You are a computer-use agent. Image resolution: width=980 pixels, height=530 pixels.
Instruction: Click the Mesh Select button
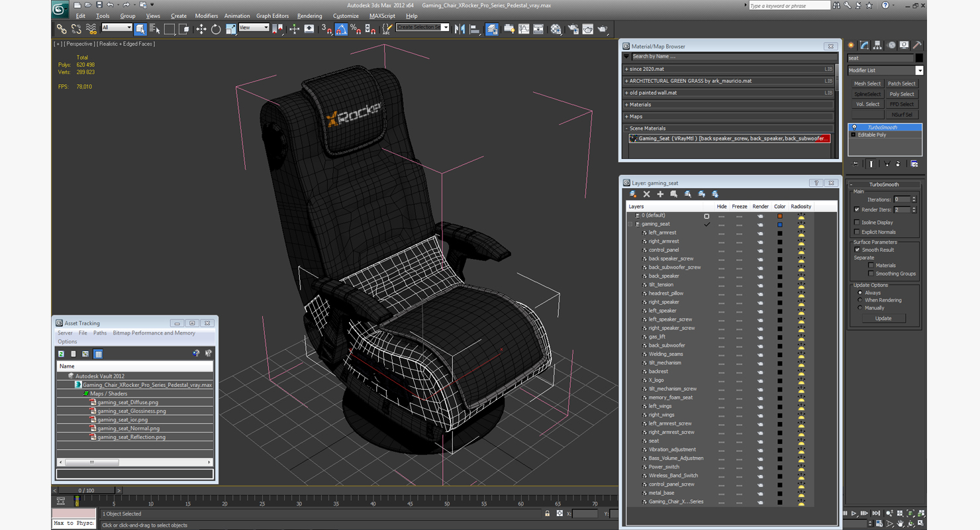point(867,83)
